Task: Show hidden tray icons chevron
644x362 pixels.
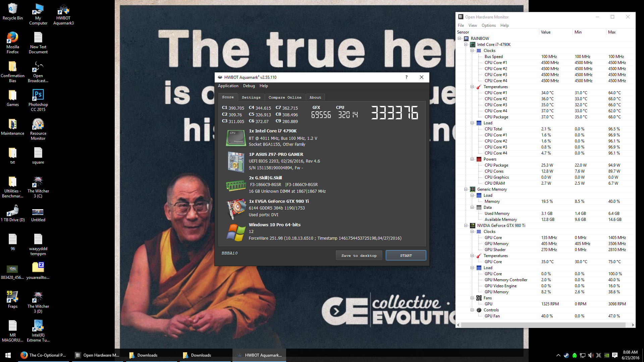Action: tap(558, 355)
